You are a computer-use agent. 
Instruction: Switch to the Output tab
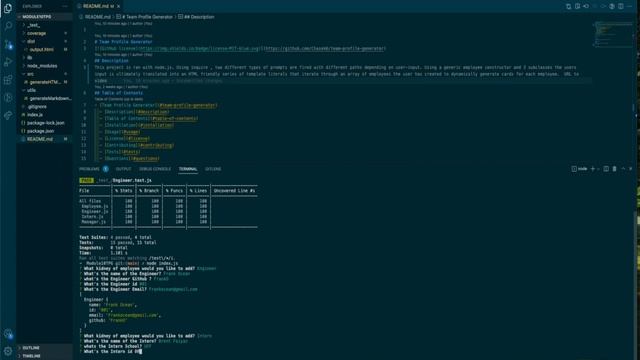(123, 169)
